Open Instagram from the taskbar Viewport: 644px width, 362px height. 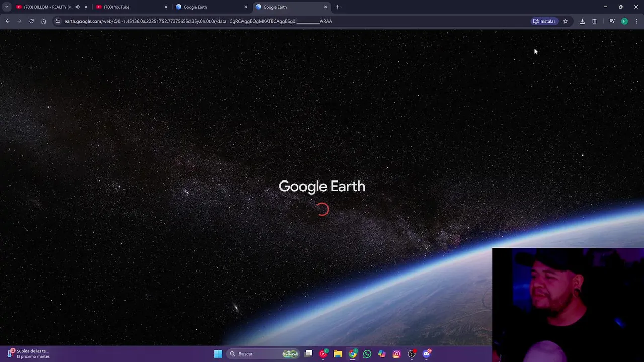point(396,354)
